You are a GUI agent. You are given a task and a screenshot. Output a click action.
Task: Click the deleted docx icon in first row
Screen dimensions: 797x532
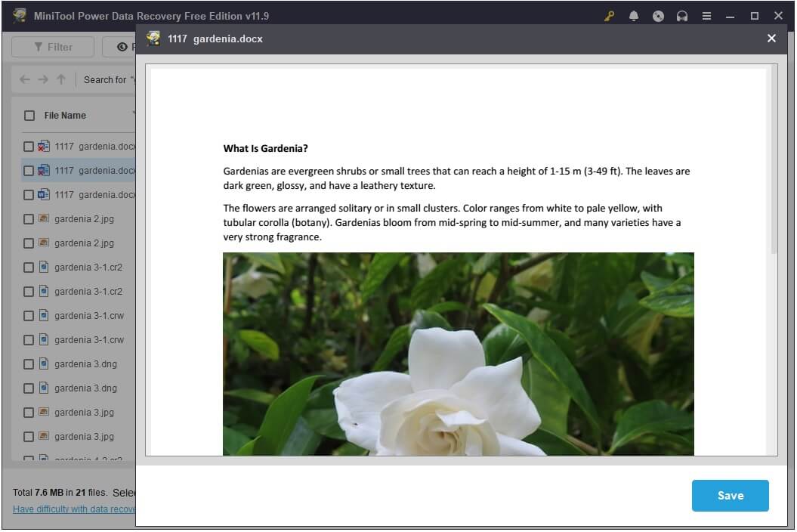[x=44, y=146]
